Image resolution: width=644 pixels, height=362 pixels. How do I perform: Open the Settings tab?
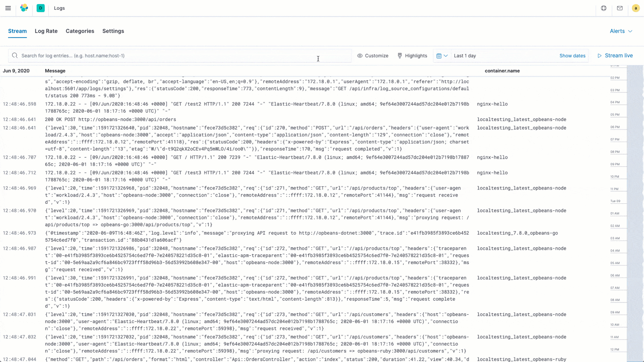pos(113,31)
